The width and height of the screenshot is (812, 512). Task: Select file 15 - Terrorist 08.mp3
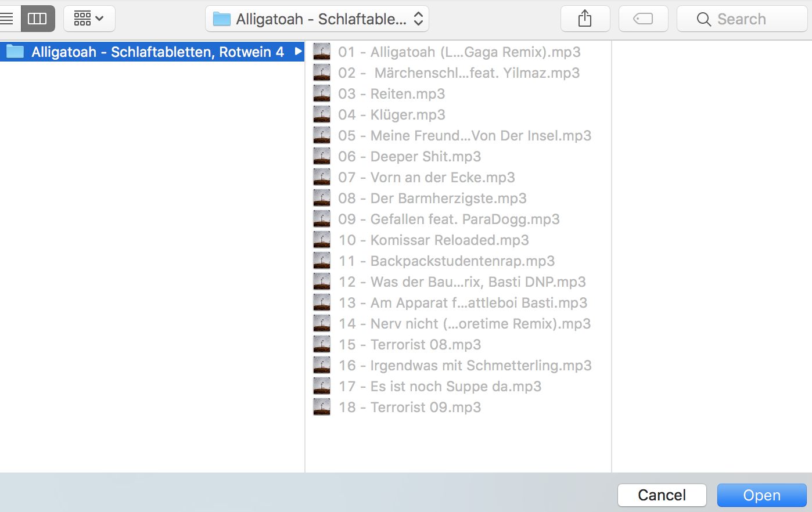459,344
